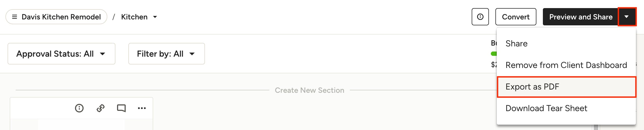This screenshot has width=644, height=130.
Task: Expand the Kitchen breadcrumb dropdown arrow
Action: 155,17
